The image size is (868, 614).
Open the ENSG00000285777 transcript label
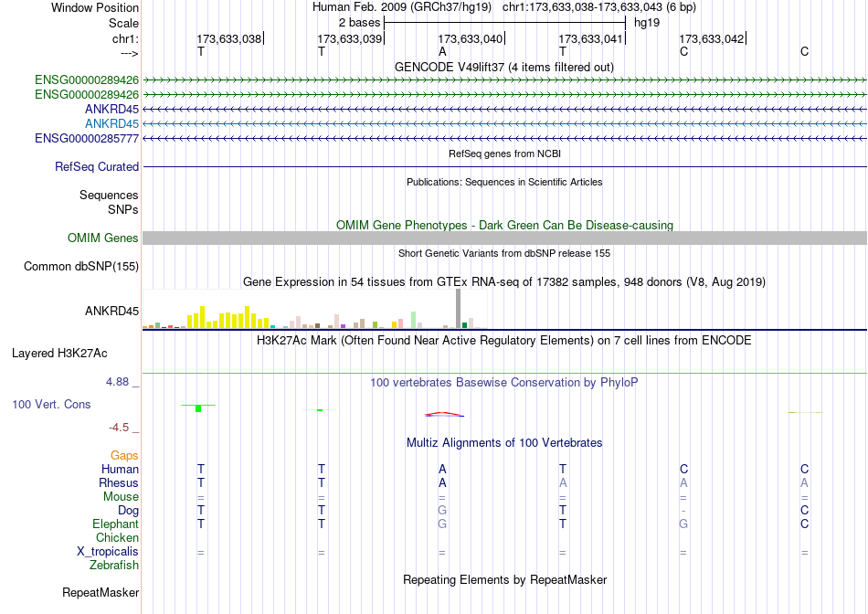coord(87,138)
